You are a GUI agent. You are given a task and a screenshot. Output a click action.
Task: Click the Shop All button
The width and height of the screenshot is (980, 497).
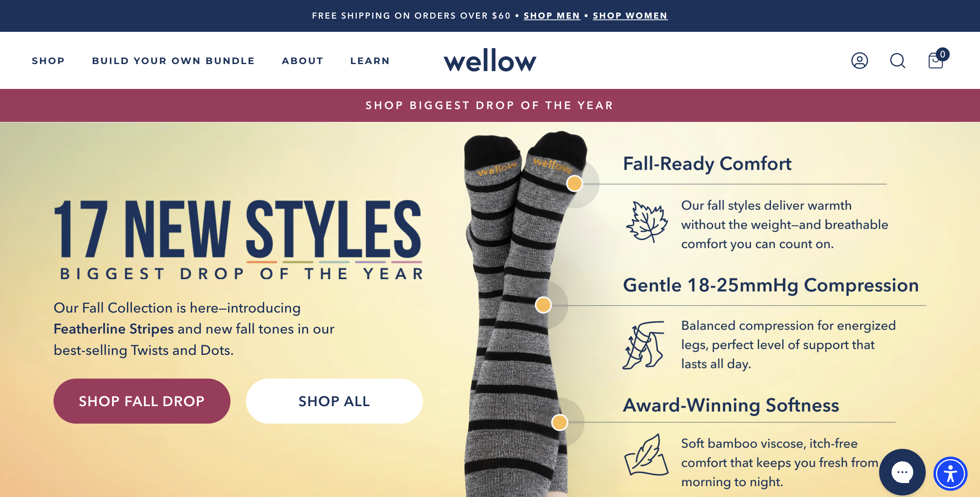pos(334,401)
